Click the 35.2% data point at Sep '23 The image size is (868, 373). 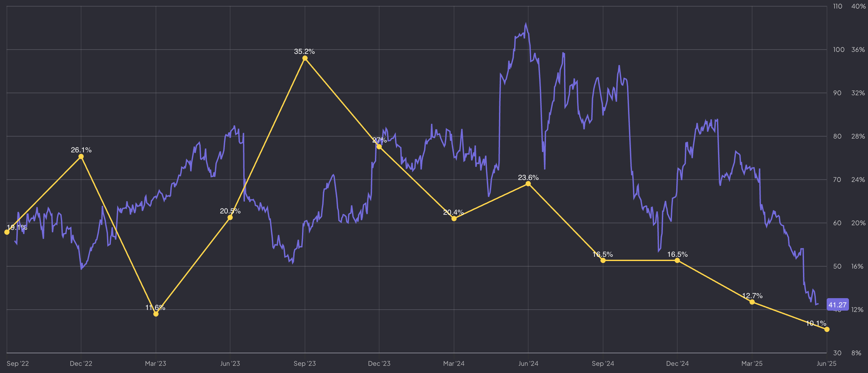[x=305, y=58]
